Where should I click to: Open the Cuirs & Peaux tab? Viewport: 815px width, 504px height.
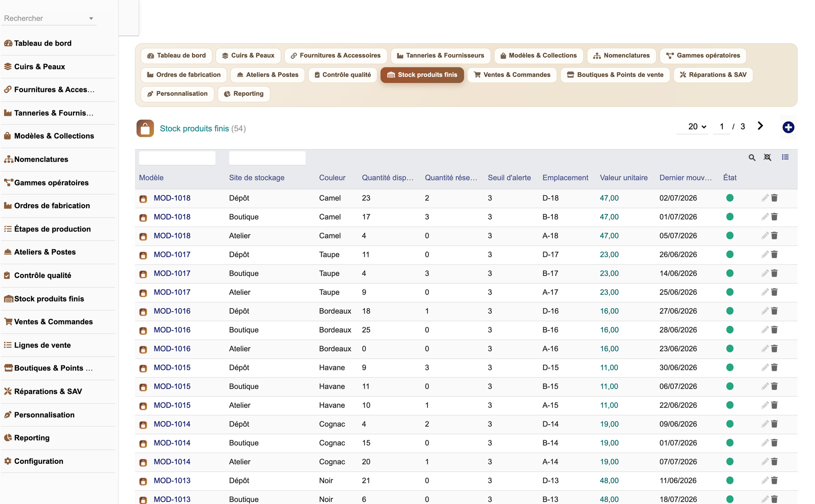248,55
